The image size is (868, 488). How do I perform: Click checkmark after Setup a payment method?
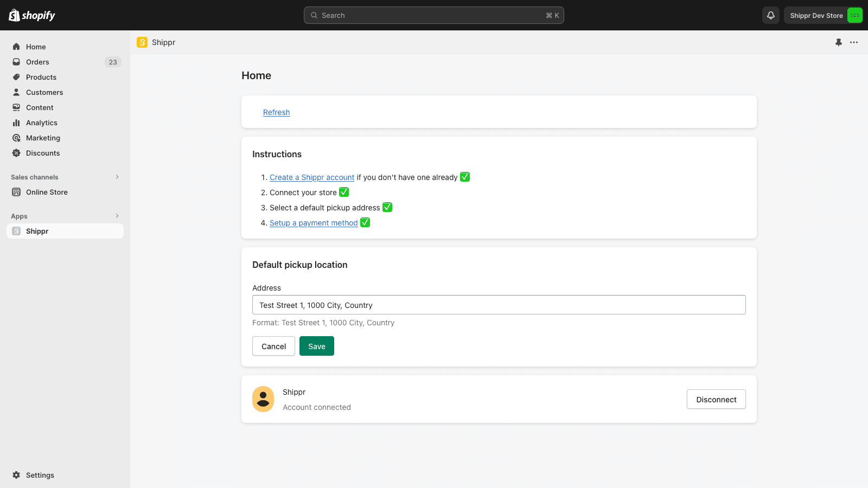(365, 223)
